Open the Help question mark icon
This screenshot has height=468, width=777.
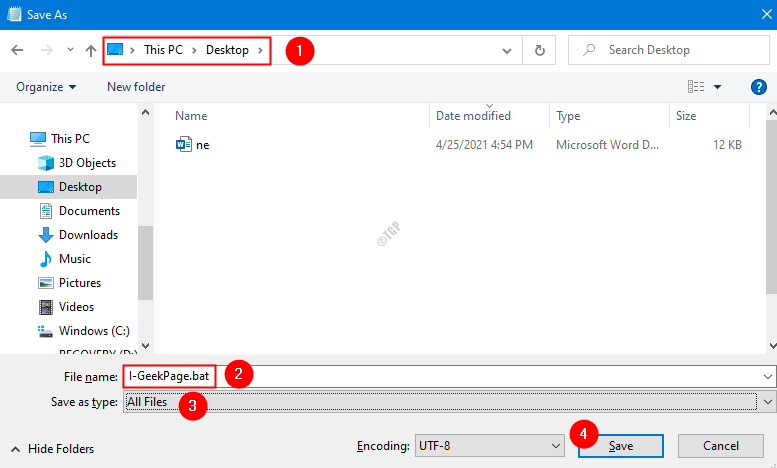[758, 87]
